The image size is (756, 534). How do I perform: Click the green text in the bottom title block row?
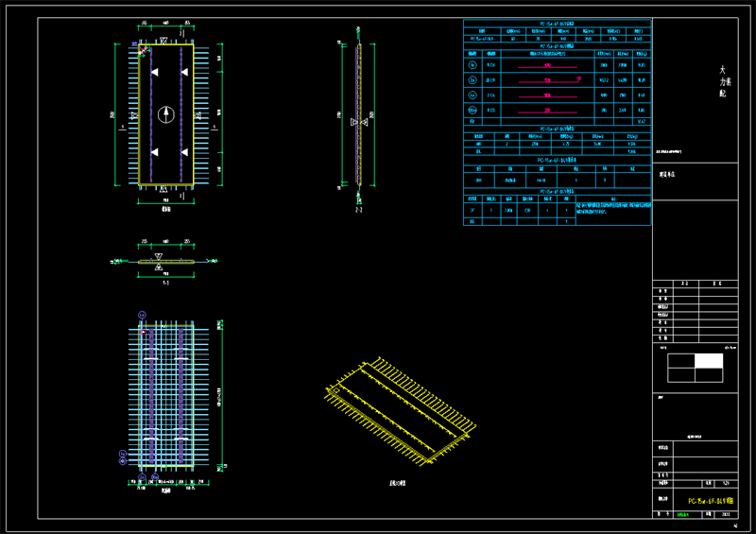pyautogui.click(x=682, y=515)
